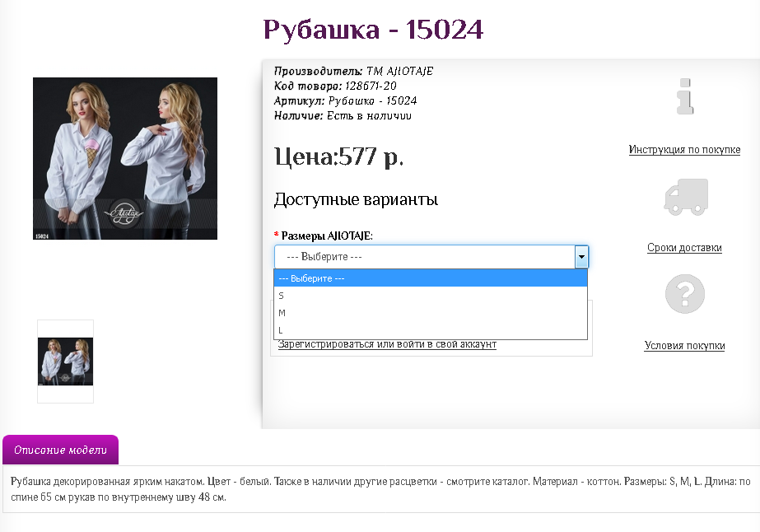Click the Размеры AJIOTAJE: field label

(327, 236)
